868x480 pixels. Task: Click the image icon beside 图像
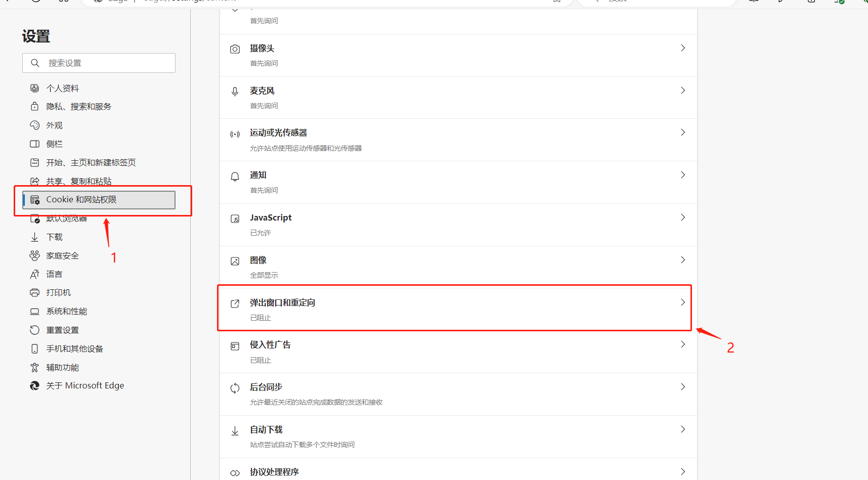coord(235,261)
